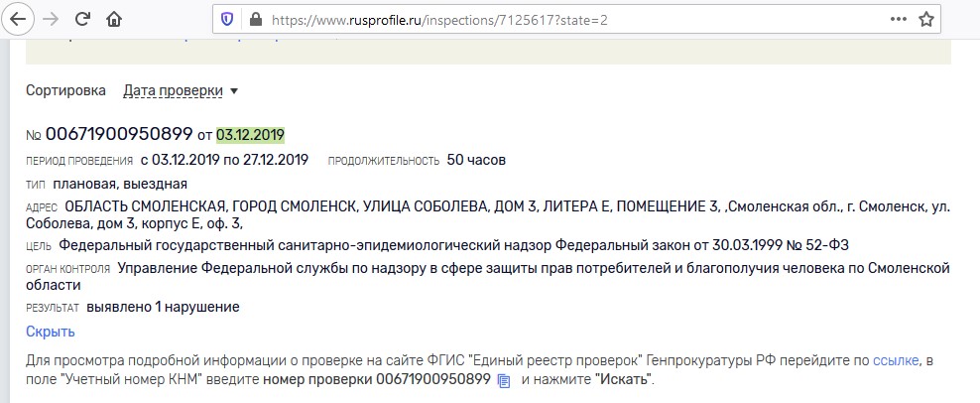Screen dimensions: 980x403
Task: Click the bold номер проверки text
Action: (318, 379)
